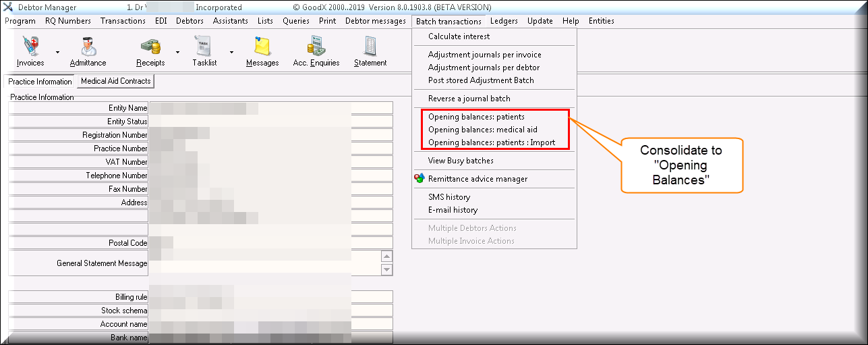Click the Admittance nurse icon
The width and height of the screenshot is (868, 345).
88,46
